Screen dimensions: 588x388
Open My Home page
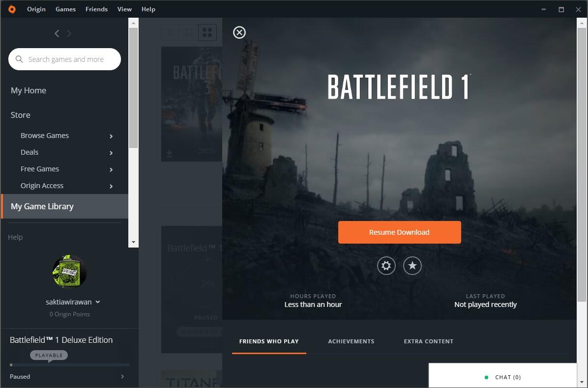(29, 91)
